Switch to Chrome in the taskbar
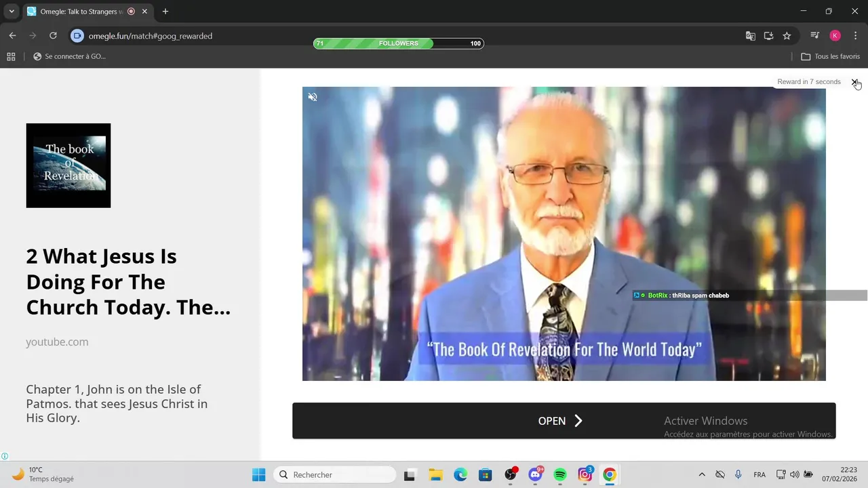The height and width of the screenshot is (488, 868). [x=610, y=474]
